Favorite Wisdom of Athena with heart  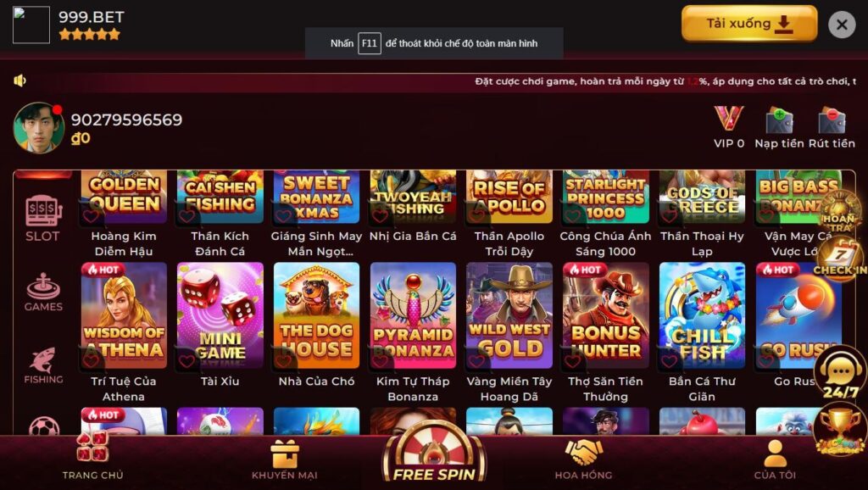pyautogui.click(x=92, y=360)
